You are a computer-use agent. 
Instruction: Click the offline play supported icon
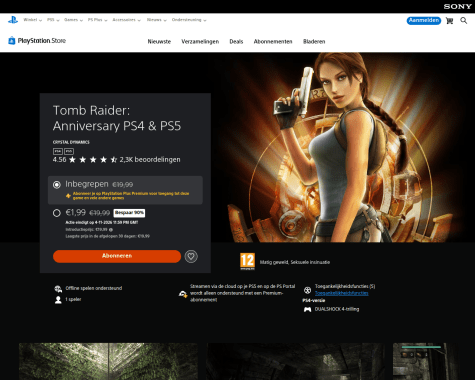[x=58, y=288]
